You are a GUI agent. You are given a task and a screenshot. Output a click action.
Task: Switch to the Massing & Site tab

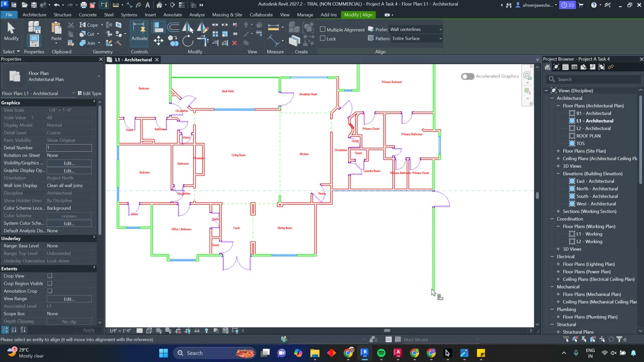pos(227,15)
